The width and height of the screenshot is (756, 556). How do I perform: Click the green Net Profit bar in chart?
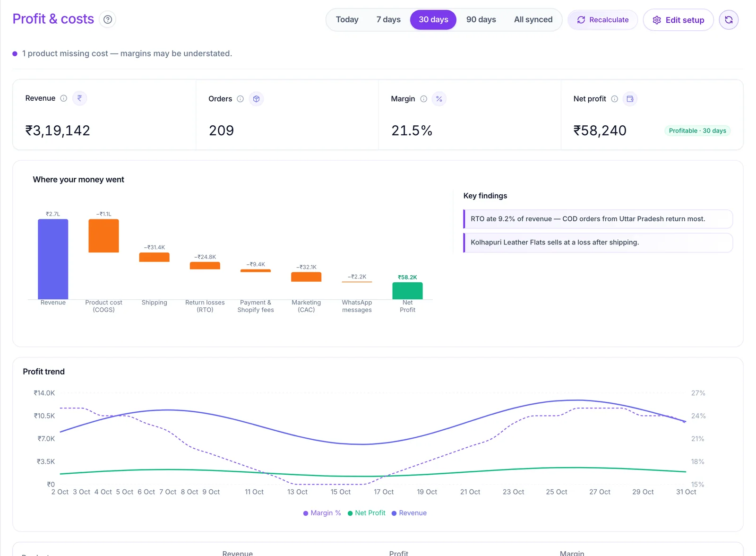pyautogui.click(x=407, y=291)
